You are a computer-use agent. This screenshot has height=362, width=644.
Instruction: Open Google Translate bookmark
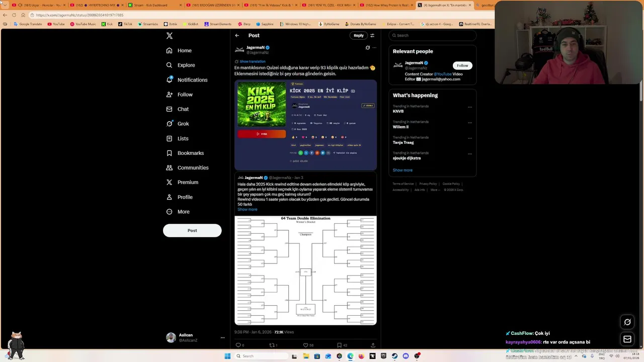point(28,24)
